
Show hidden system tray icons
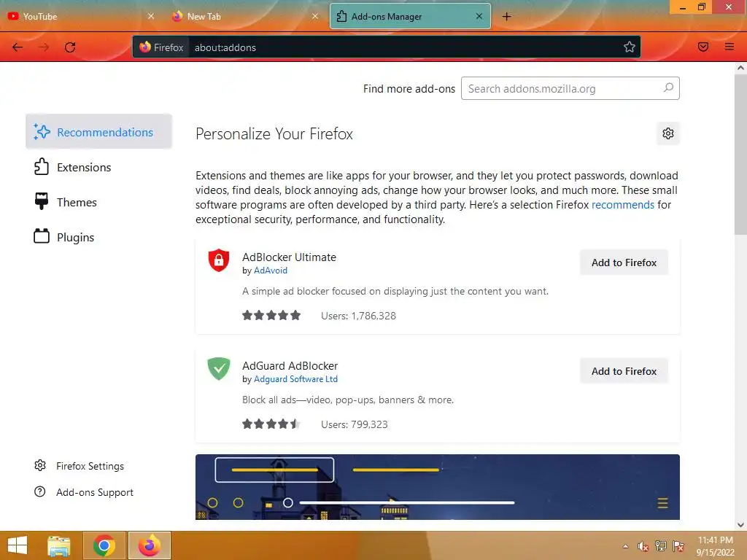point(625,546)
